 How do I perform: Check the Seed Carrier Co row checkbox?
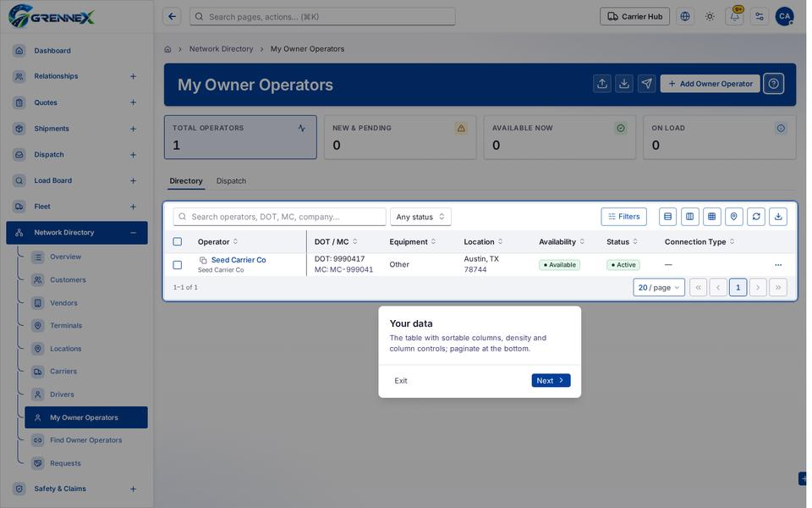[x=177, y=265]
